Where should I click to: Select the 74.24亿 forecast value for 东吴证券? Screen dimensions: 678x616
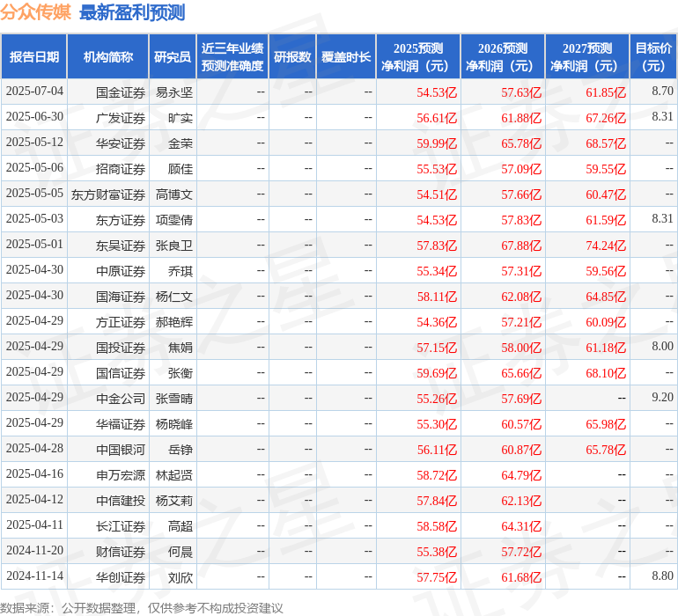(x=606, y=246)
